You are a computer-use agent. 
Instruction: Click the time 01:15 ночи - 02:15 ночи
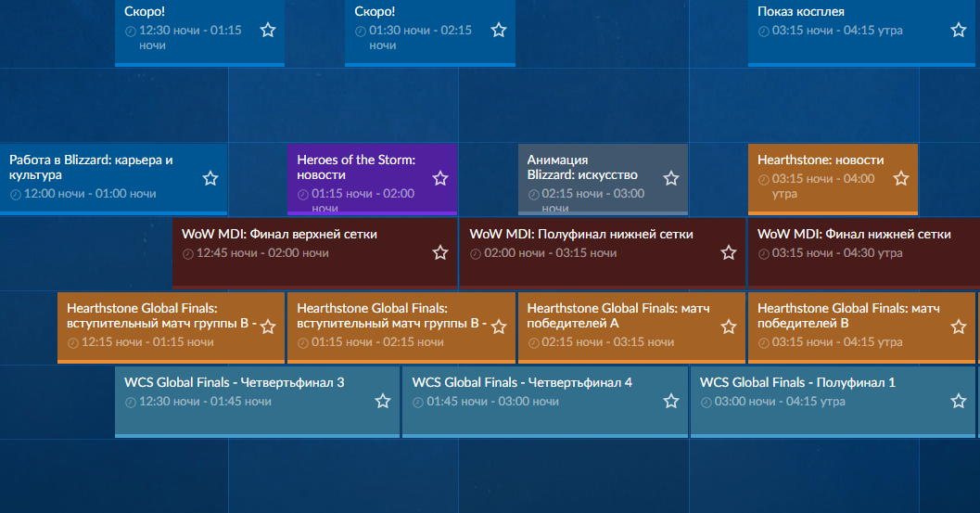[377, 342]
